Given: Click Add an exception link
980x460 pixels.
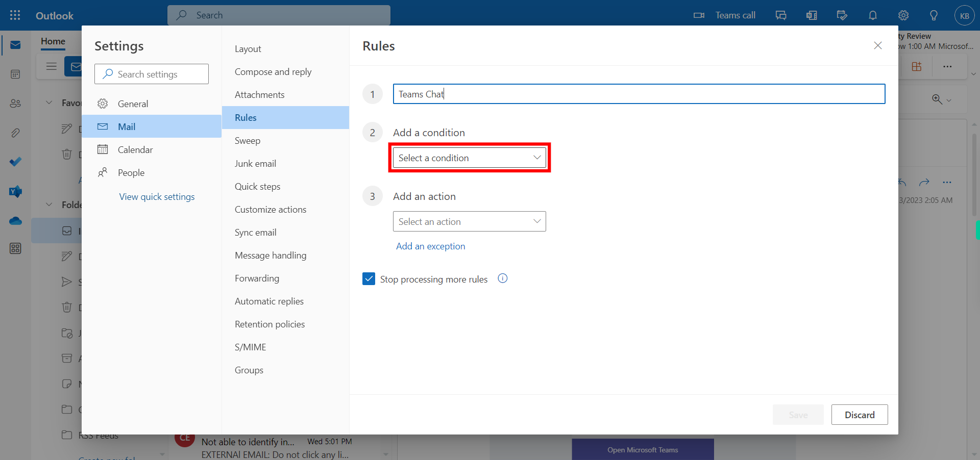Looking at the screenshot, I should click(430, 246).
